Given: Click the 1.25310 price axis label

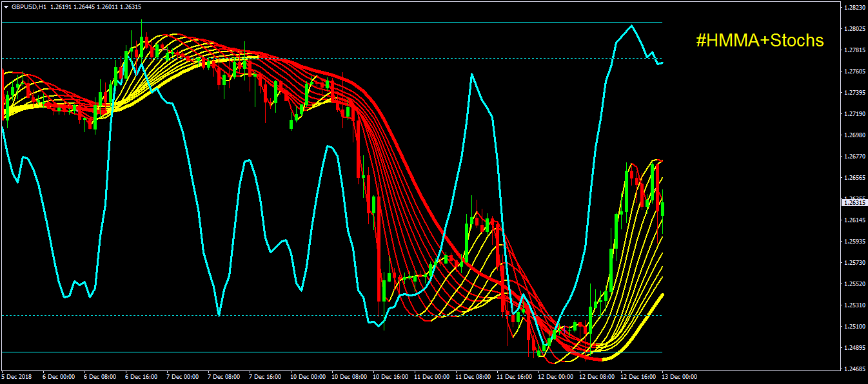Looking at the screenshot, I should 855,305.
